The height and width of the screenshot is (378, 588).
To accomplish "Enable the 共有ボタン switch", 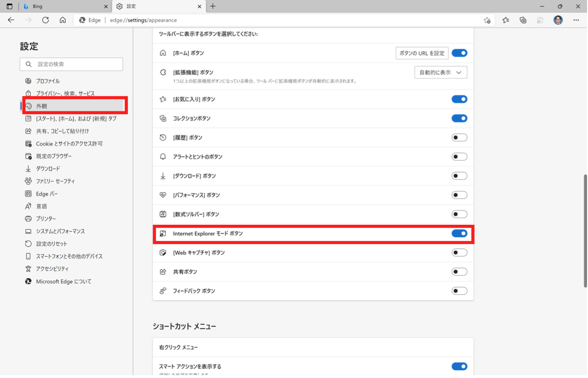I will point(459,272).
